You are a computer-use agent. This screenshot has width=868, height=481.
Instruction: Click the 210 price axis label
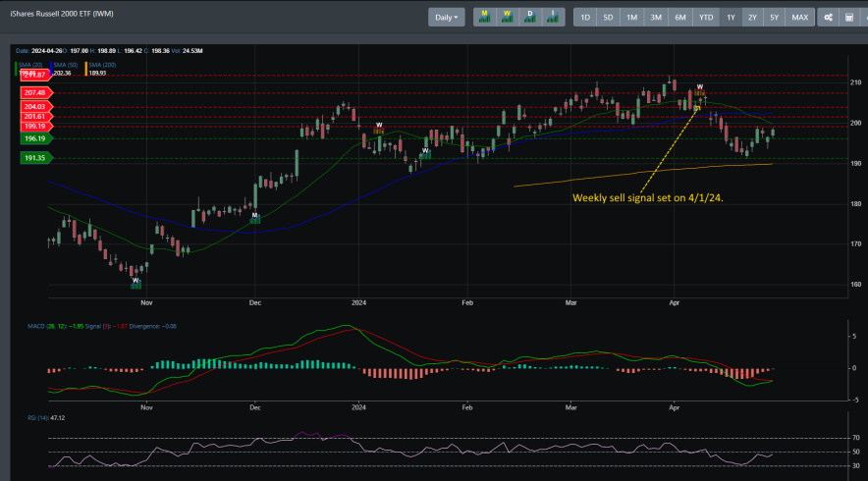pos(856,82)
